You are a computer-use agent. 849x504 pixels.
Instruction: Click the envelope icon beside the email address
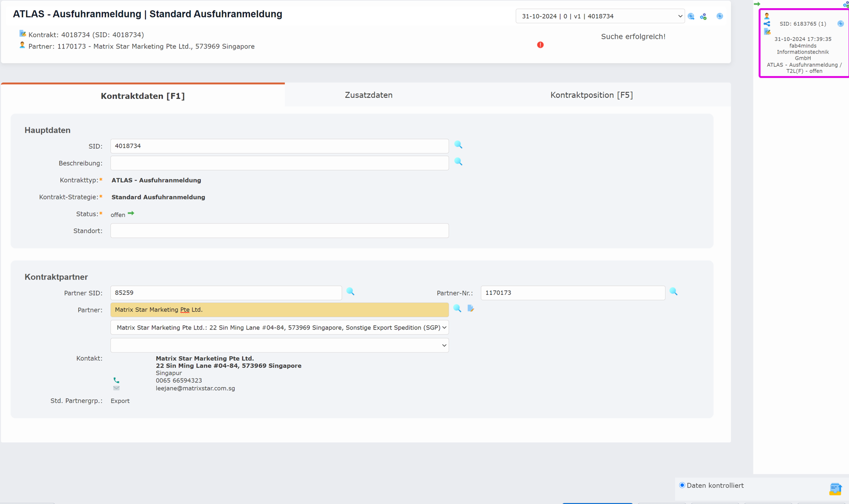point(116,388)
